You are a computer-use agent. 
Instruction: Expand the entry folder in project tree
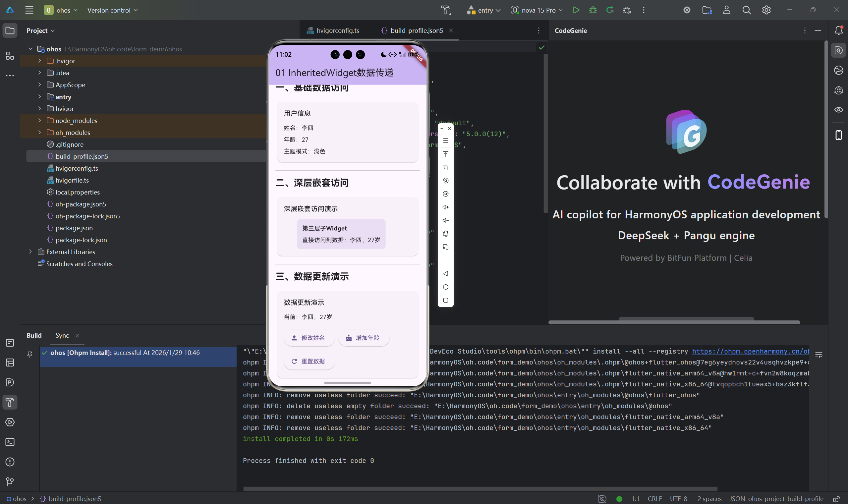[39, 97]
